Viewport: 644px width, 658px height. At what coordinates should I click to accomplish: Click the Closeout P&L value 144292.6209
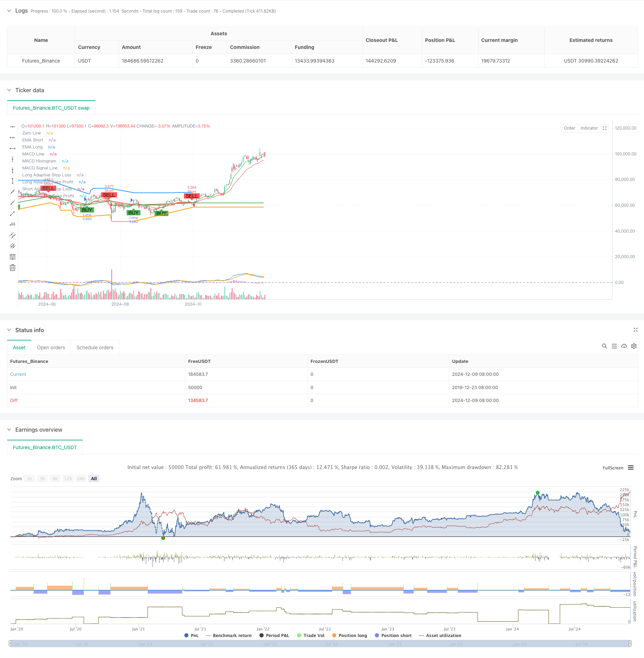click(x=381, y=61)
